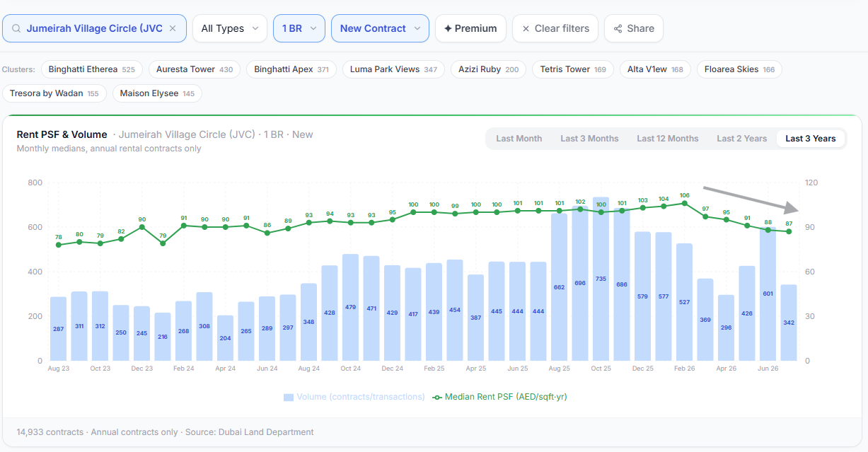The width and height of the screenshot is (868, 452).
Task: Click the Oct 25 volume bar 735
Action: 601,279
